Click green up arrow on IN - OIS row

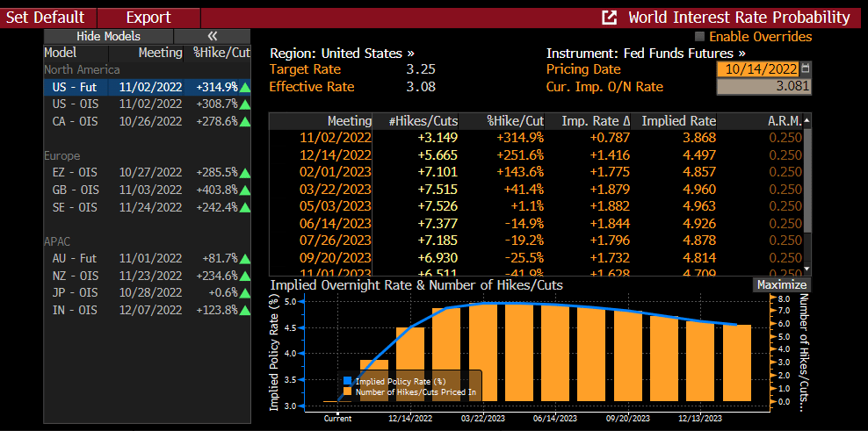coord(245,311)
